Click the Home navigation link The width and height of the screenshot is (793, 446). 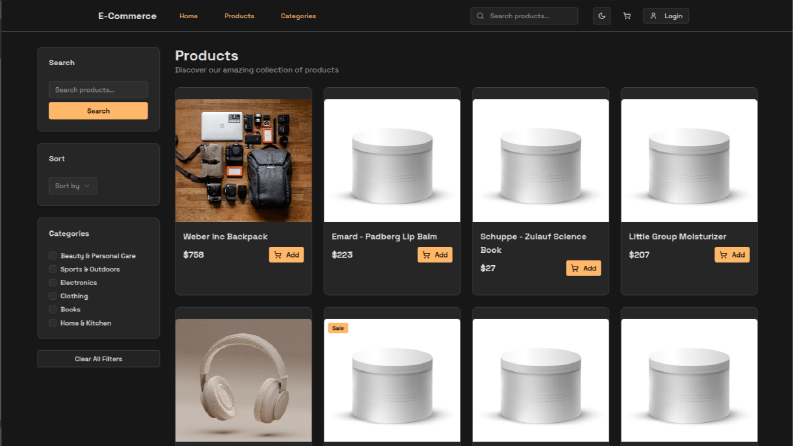(x=189, y=16)
